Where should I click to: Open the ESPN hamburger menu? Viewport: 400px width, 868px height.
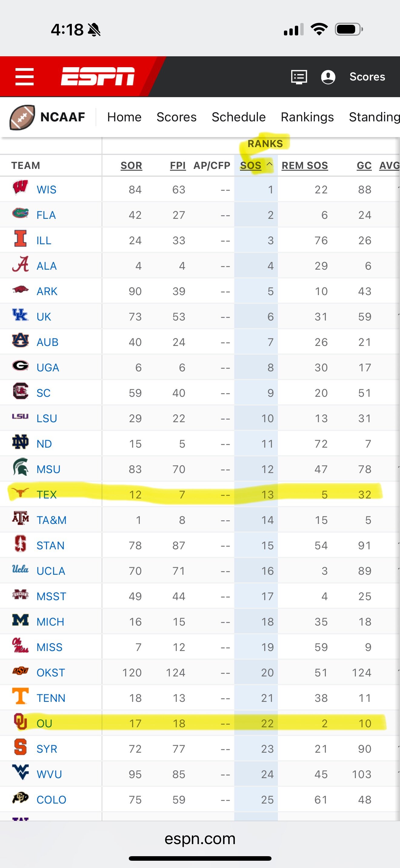point(25,77)
